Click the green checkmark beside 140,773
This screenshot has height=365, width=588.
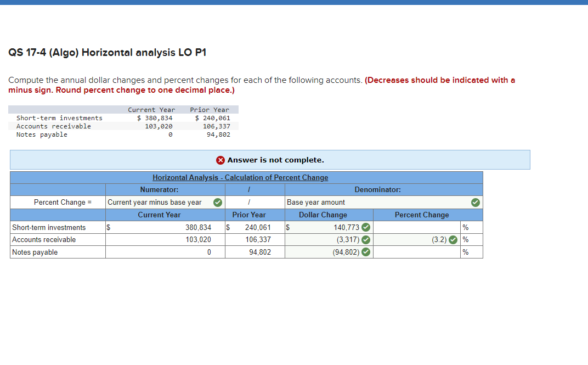pyautogui.click(x=366, y=227)
